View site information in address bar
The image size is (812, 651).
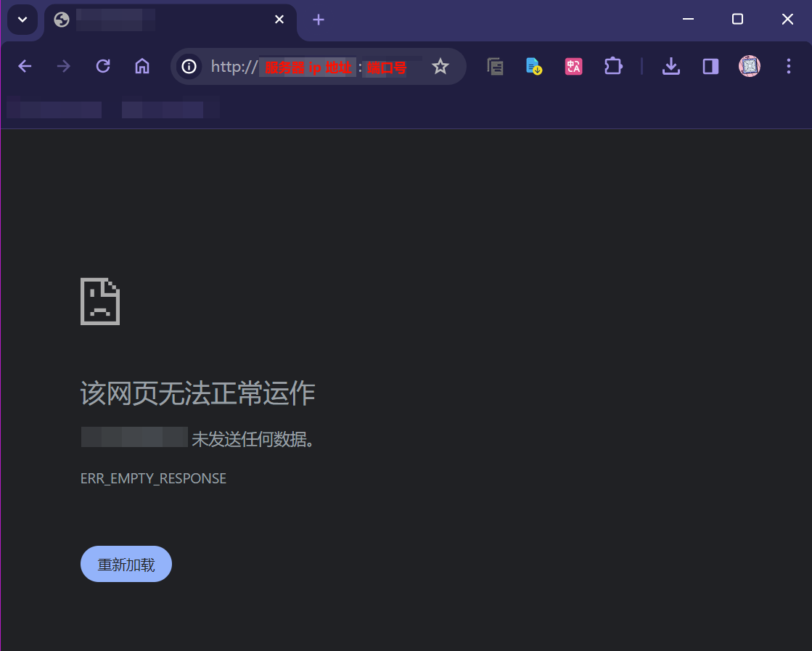189,67
